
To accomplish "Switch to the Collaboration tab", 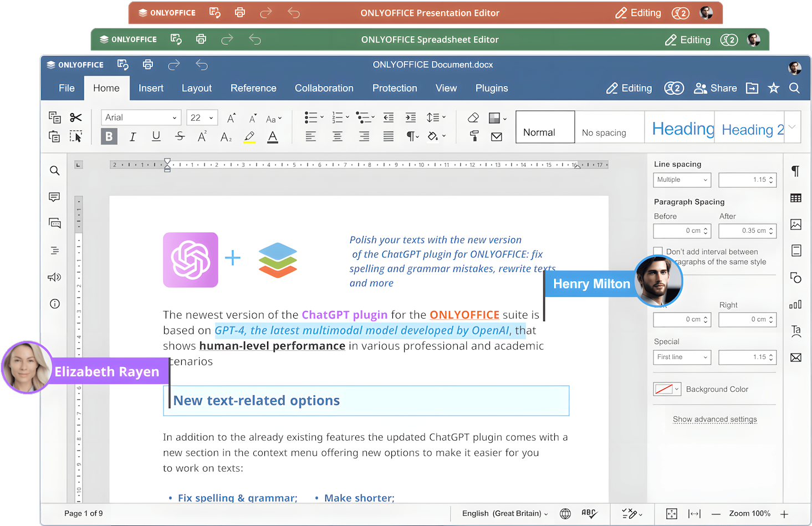I will (324, 88).
